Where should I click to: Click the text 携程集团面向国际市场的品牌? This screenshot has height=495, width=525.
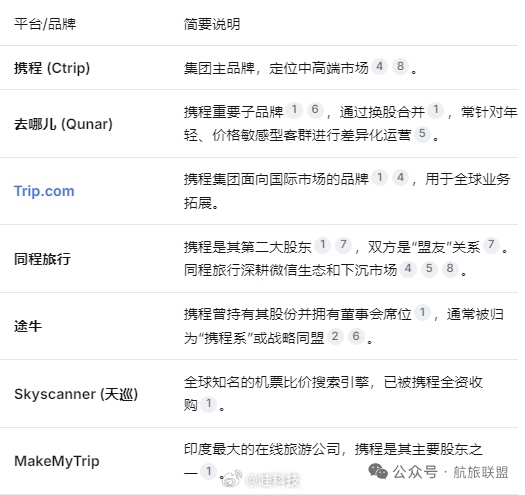[x=276, y=179]
